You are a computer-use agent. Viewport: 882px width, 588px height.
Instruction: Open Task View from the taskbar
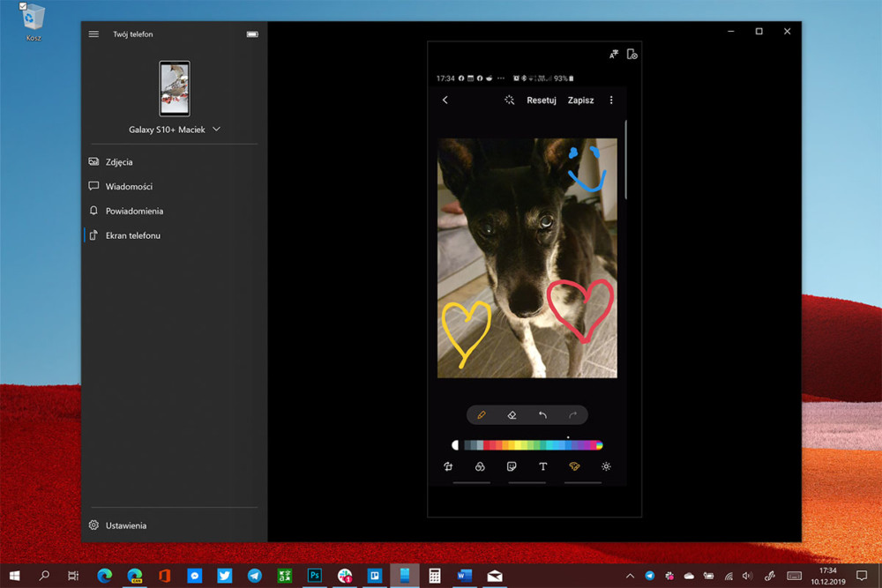point(73,576)
